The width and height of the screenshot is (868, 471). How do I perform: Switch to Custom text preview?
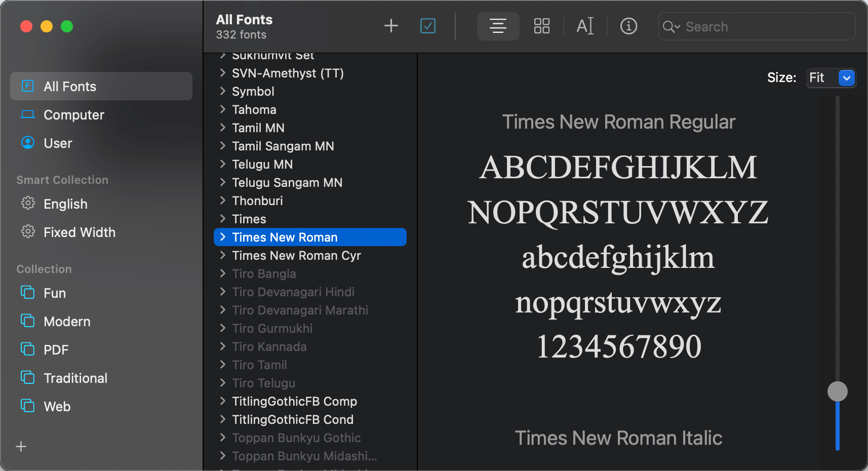click(x=585, y=26)
